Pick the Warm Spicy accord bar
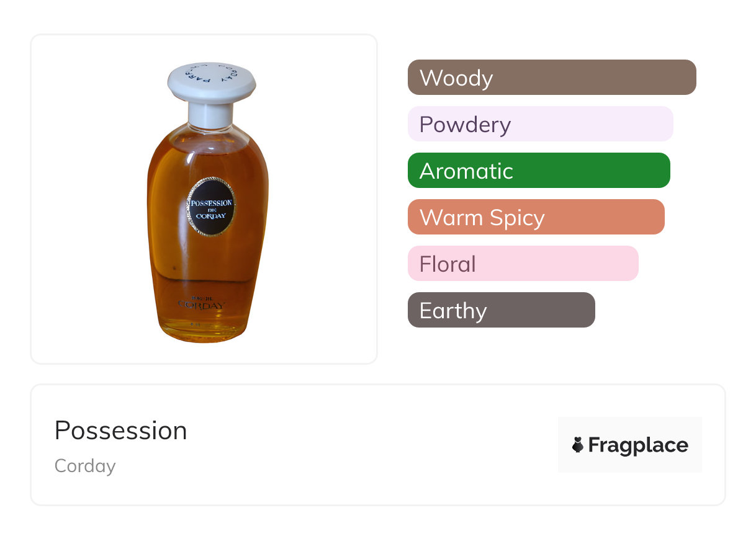This screenshot has height=536, width=756. [536, 217]
